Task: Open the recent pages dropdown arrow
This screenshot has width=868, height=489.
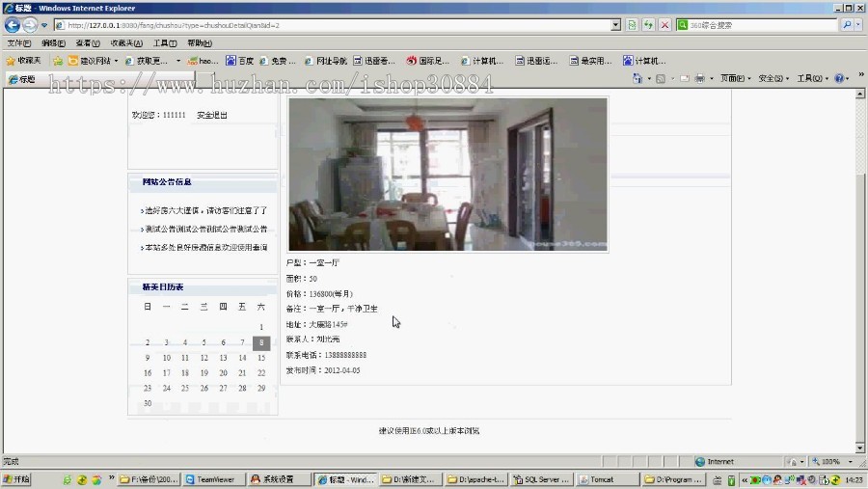Action: (44, 25)
